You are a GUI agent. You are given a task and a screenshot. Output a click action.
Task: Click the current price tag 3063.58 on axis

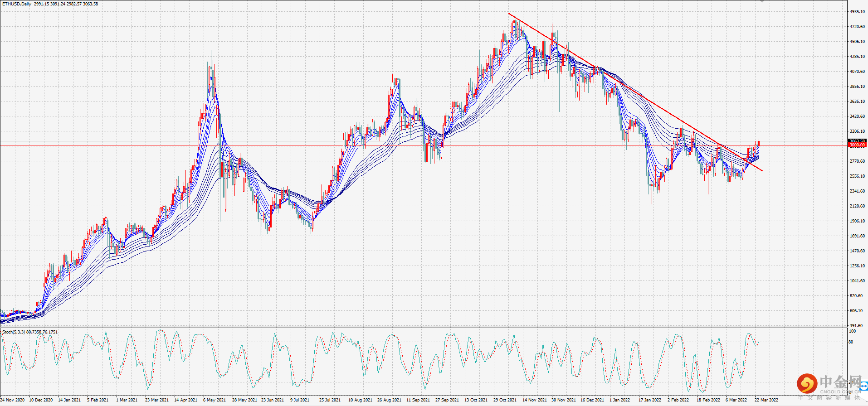[x=857, y=141]
